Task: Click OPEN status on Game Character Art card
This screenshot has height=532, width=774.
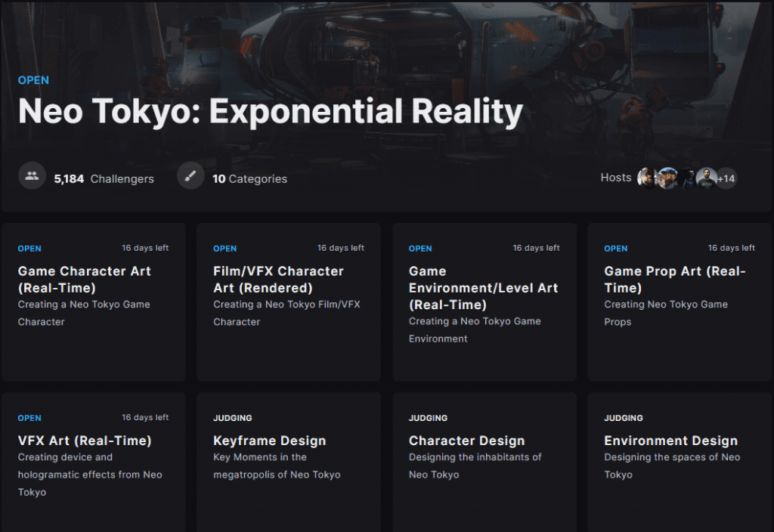Action: coord(29,249)
